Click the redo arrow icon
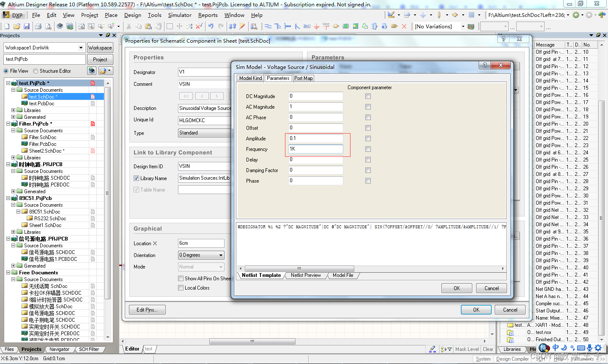Screen dimensions: 608x364 pos(221,26)
